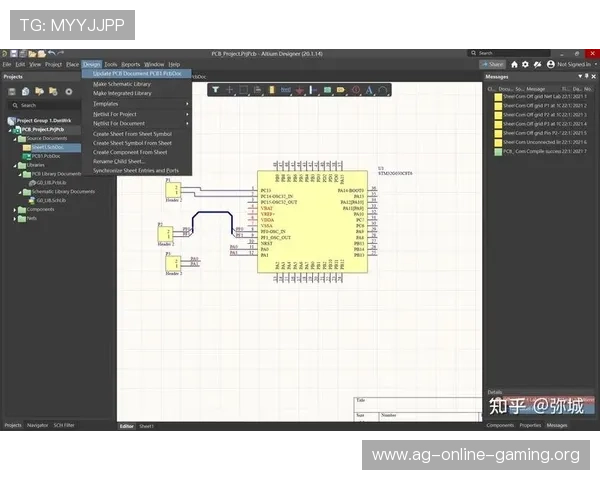Select the Sheet1 tab below the editor
This screenshot has height=480, width=600.
click(x=146, y=426)
